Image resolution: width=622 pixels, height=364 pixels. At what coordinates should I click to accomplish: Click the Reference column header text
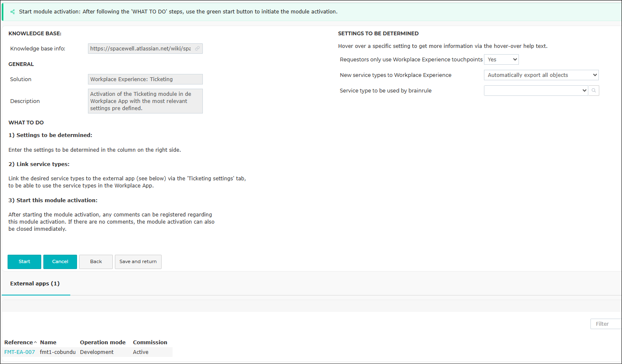coord(18,343)
